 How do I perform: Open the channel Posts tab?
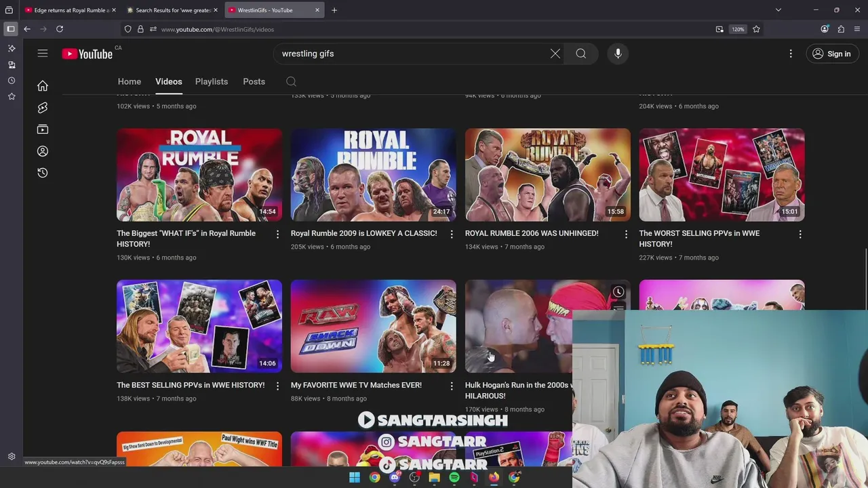pos(254,81)
